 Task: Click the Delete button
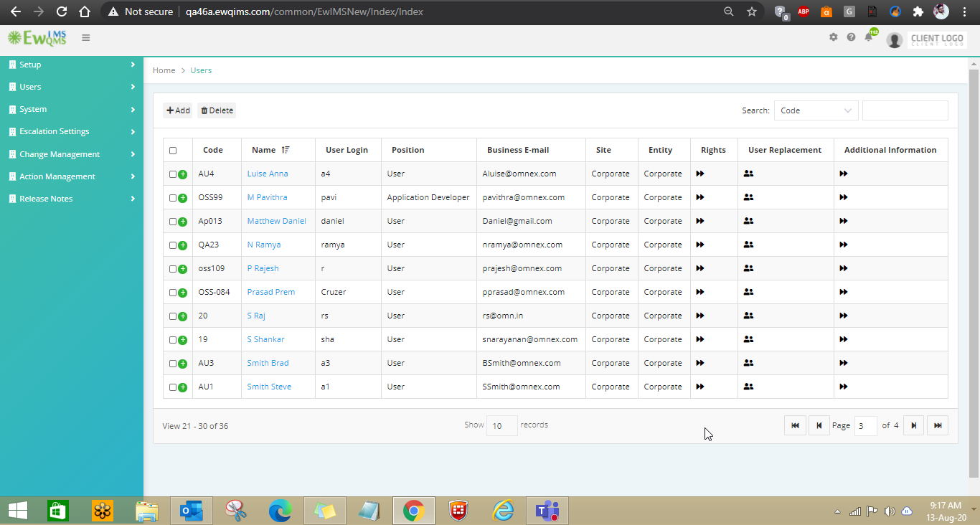click(x=217, y=110)
